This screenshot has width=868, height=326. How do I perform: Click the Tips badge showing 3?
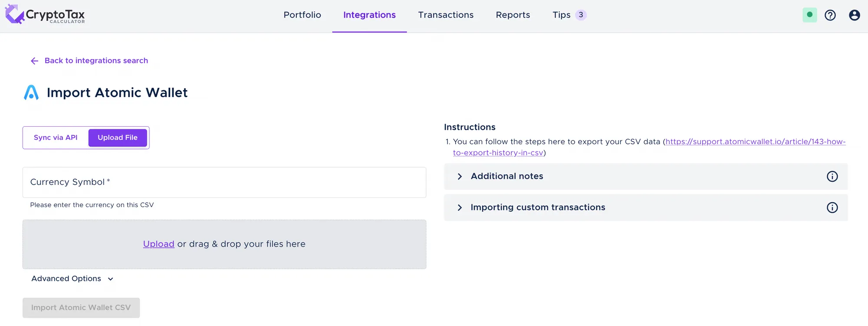pos(581,15)
